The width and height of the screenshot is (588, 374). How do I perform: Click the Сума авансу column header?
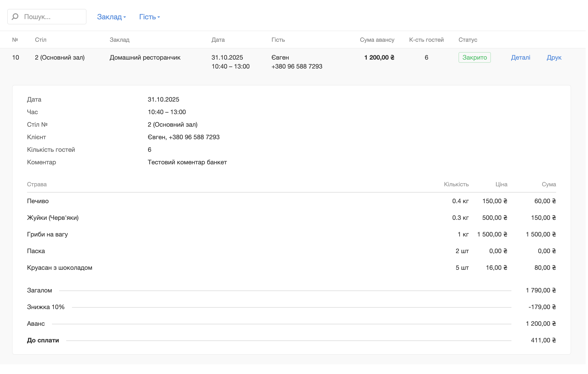coord(377,40)
